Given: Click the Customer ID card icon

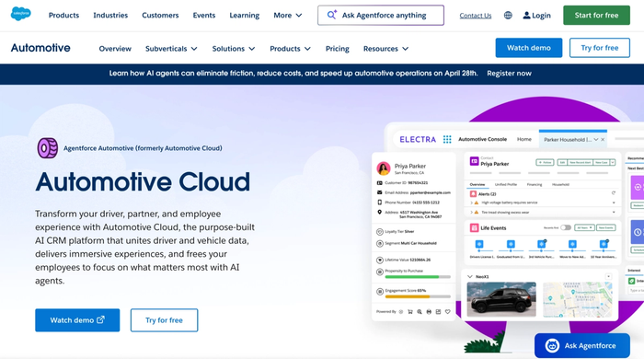Looking at the screenshot, I should click(x=379, y=183).
